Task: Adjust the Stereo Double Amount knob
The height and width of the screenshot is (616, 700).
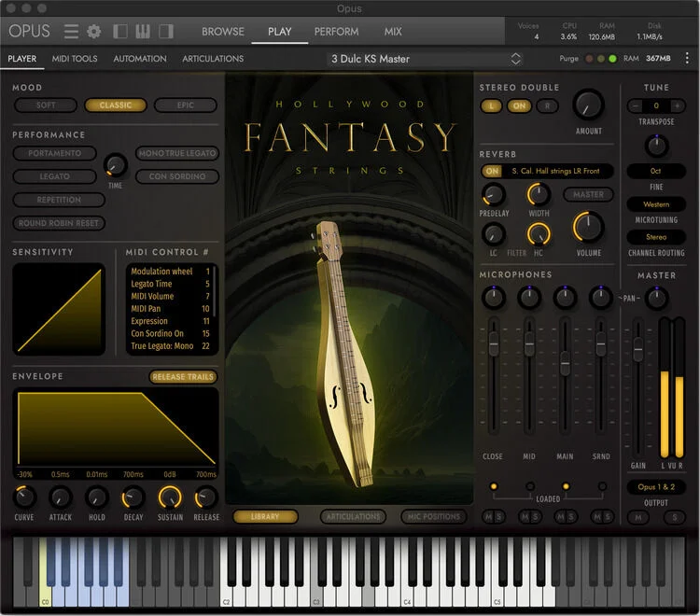Action: [588, 105]
